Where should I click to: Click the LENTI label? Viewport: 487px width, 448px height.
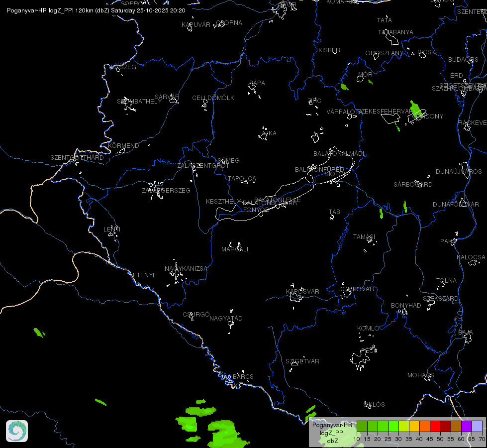click(112, 229)
